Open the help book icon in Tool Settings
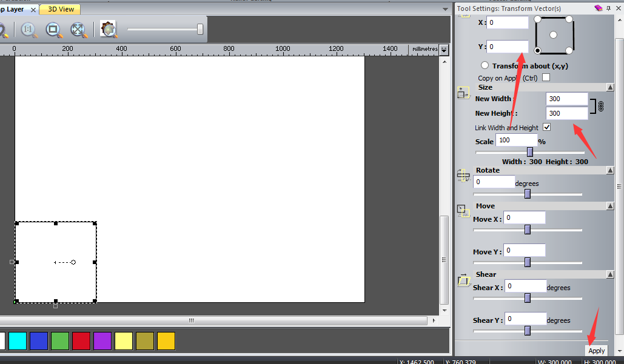624x364 pixels. click(599, 8)
